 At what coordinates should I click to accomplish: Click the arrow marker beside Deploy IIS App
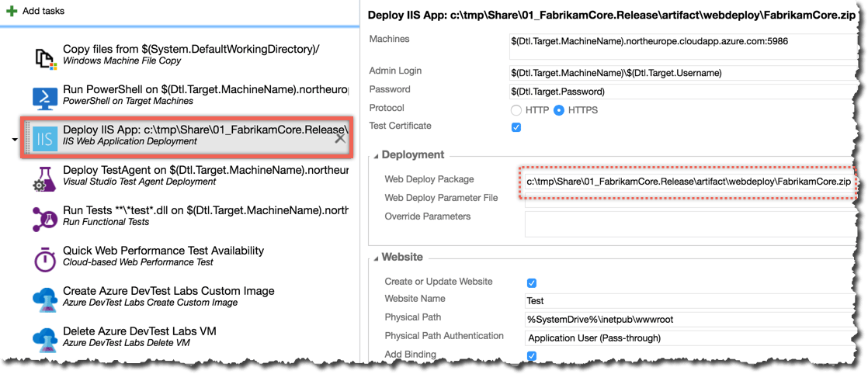click(x=15, y=140)
